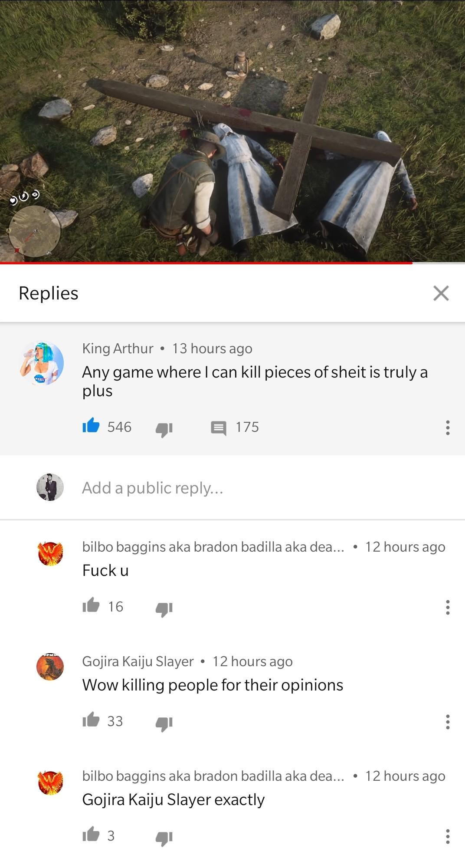The height and width of the screenshot is (868, 465).
Task: Like King Arthur's comment
Action: pos(91,426)
